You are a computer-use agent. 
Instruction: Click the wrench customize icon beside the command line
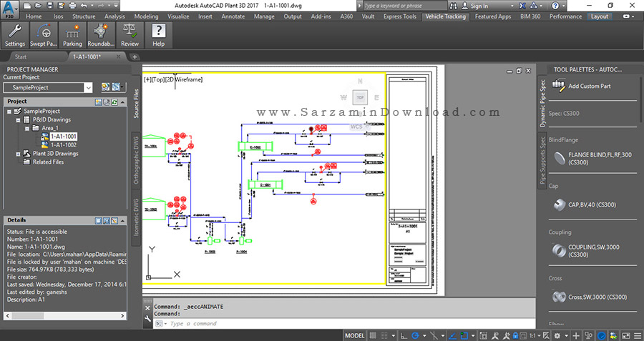148,318
